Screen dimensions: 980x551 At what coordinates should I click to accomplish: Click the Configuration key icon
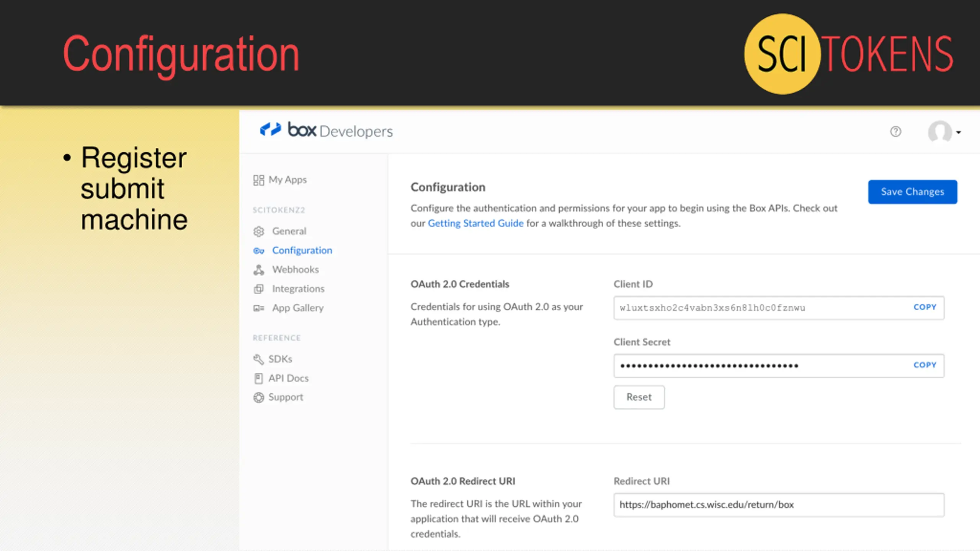[259, 251]
